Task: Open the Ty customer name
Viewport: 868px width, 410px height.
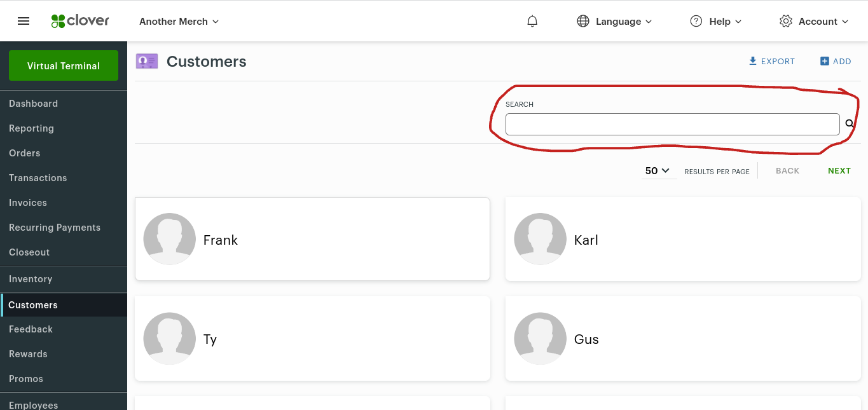Action: (x=210, y=339)
